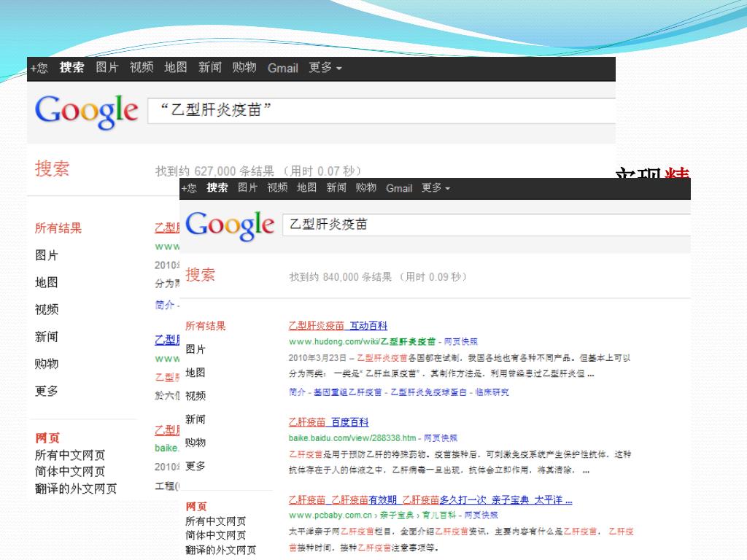Filter by 新闻 in the front window sidebar
The height and width of the screenshot is (560, 747).
[x=196, y=419]
